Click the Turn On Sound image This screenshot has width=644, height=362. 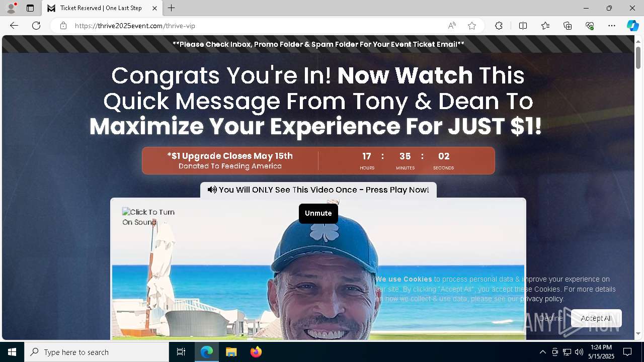pyautogui.click(x=149, y=217)
